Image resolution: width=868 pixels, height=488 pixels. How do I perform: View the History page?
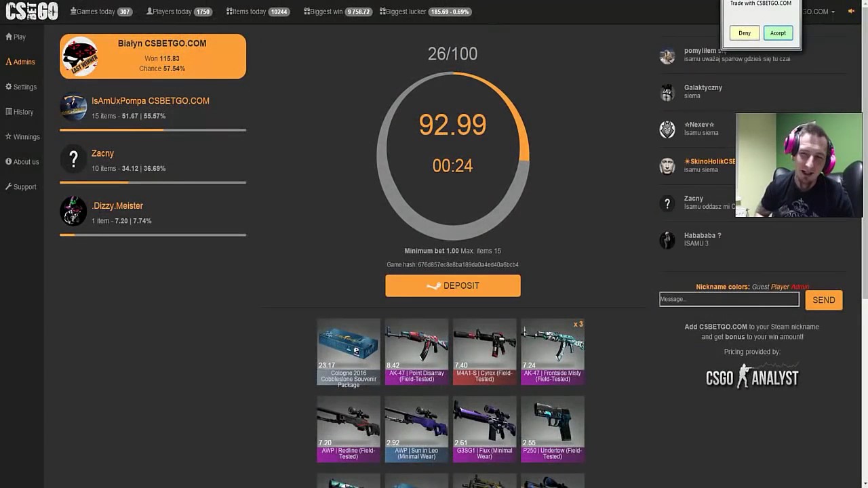[x=19, y=112]
